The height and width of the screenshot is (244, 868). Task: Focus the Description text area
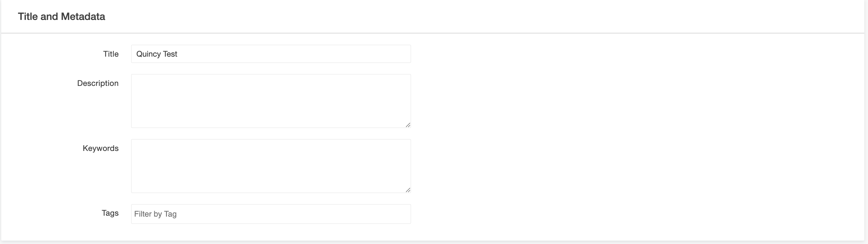270,101
